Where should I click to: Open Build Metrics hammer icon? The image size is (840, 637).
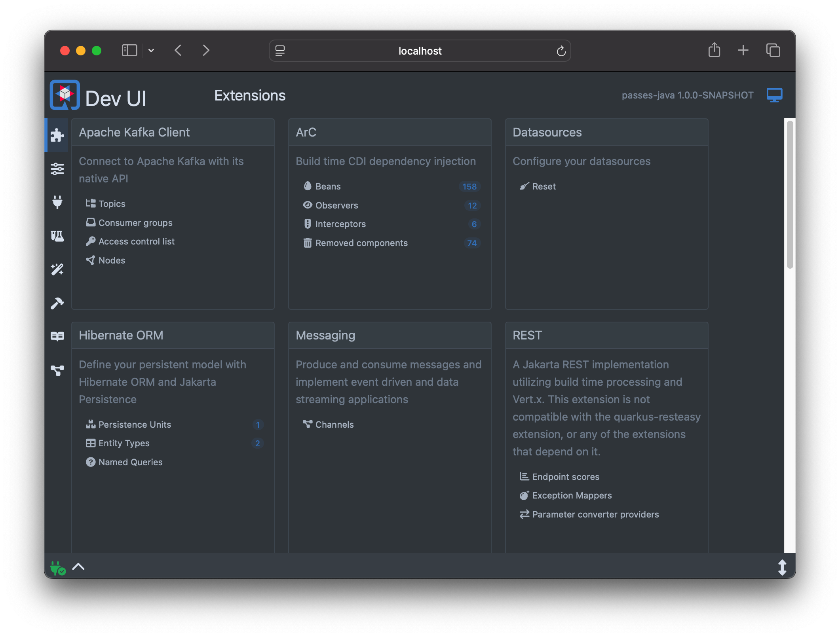pyautogui.click(x=57, y=303)
